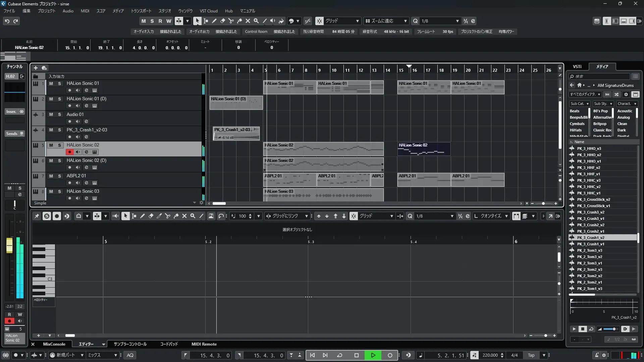
Task: Open the Sub Cat. filter dropdown
Action: click(579, 104)
